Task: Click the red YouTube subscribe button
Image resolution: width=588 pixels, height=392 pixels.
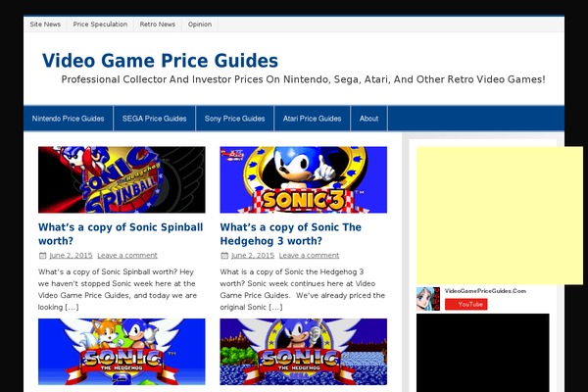Action: click(466, 304)
